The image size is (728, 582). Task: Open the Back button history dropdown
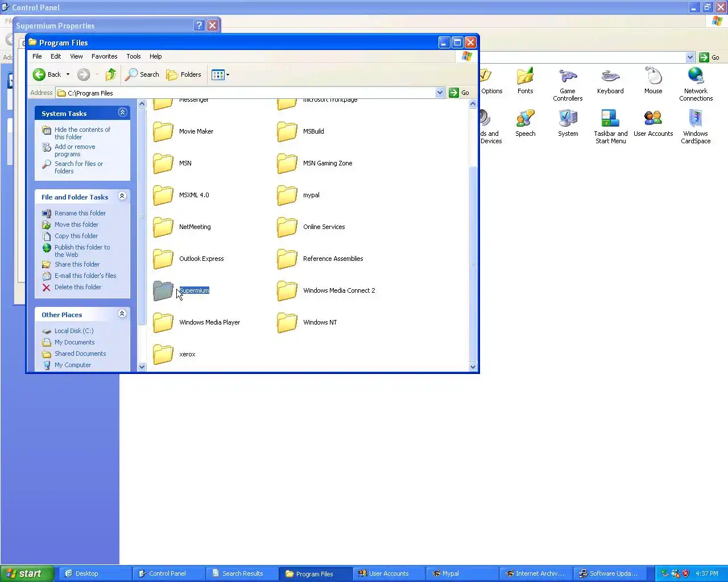pyautogui.click(x=68, y=74)
